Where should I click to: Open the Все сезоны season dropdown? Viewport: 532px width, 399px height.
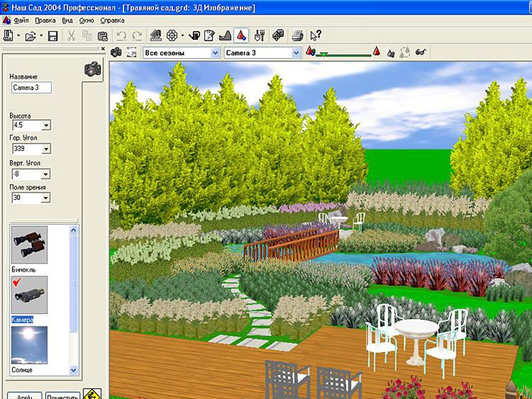(x=181, y=53)
